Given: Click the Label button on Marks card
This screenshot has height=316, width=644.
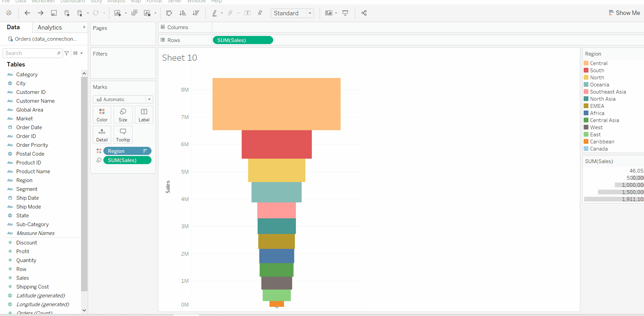Looking at the screenshot, I should tap(144, 115).
